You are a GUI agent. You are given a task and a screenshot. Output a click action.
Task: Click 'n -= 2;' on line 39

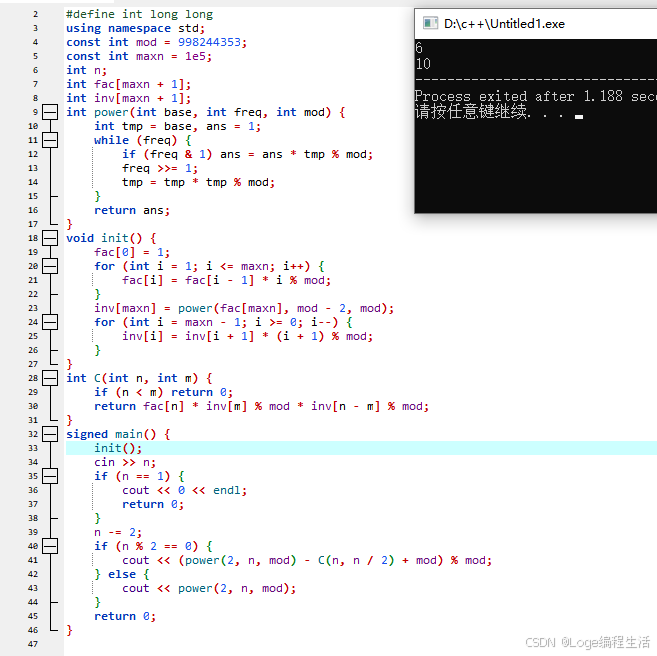(x=118, y=532)
